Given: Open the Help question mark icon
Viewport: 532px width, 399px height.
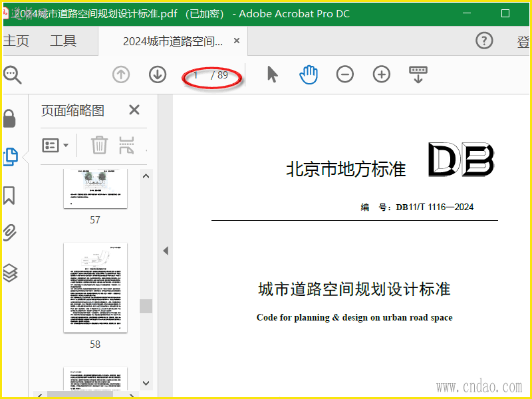Looking at the screenshot, I should click(484, 41).
